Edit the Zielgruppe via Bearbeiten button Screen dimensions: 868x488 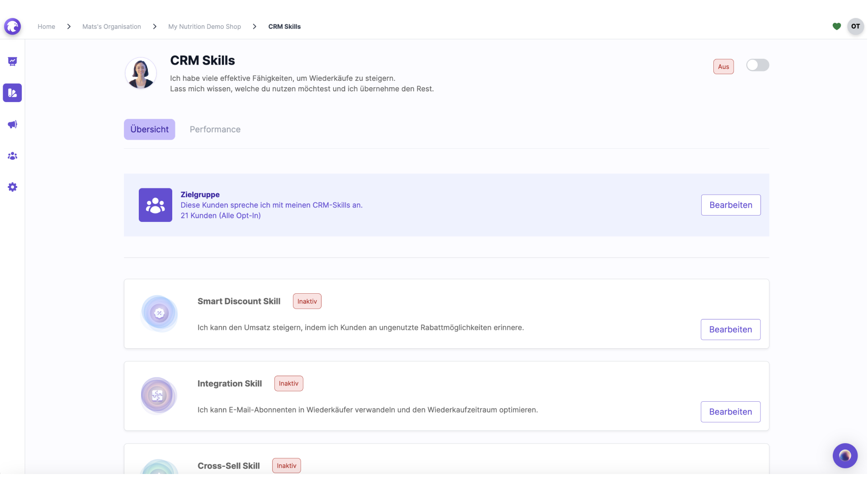[731, 205]
